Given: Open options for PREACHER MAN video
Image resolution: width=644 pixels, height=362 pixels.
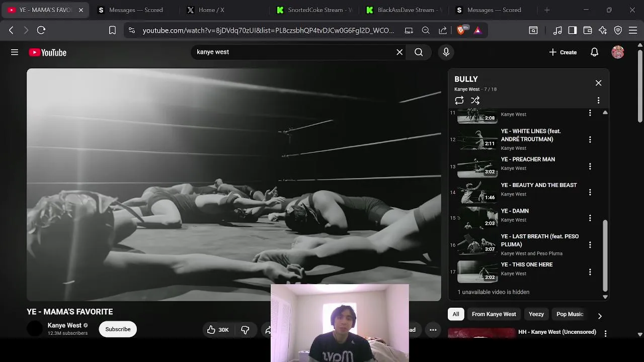Looking at the screenshot, I should pyautogui.click(x=590, y=166).
